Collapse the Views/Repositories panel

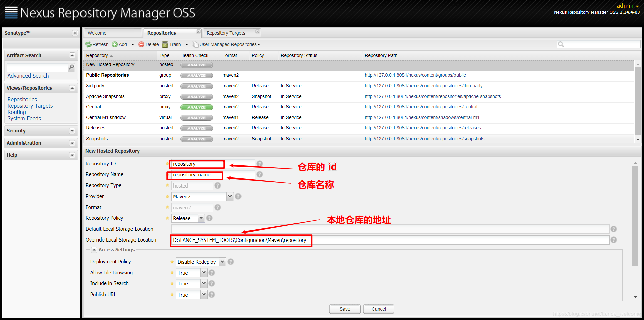[72, 88]
